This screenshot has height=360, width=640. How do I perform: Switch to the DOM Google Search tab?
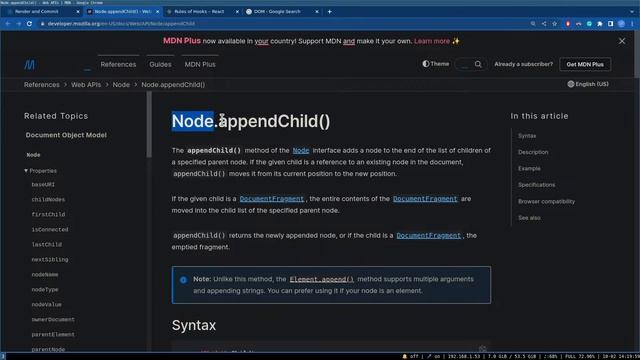click(x=282, y=11)
